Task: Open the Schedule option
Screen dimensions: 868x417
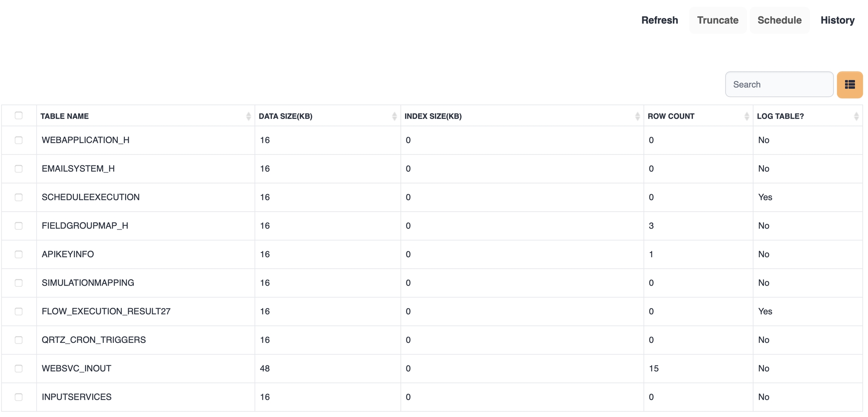Action: pos(779,20)
